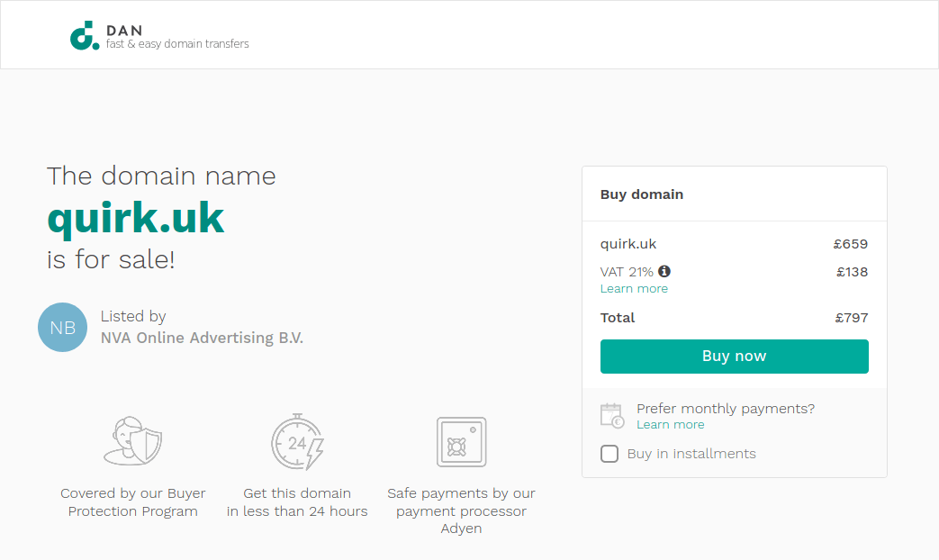Viewport: 939px width, 560px height.
Task: Click the Buy now button
Action: [x=734, y=357]
